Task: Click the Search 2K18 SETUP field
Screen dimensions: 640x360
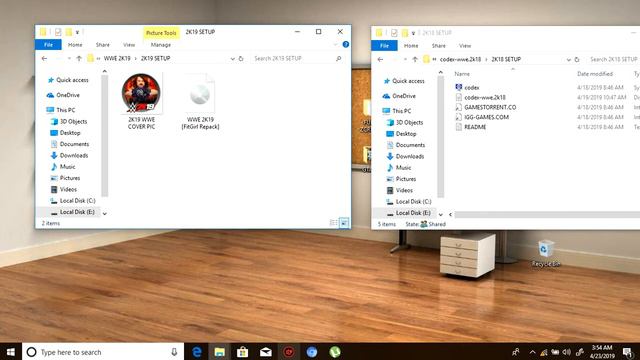Action: [x=613, y=60]
